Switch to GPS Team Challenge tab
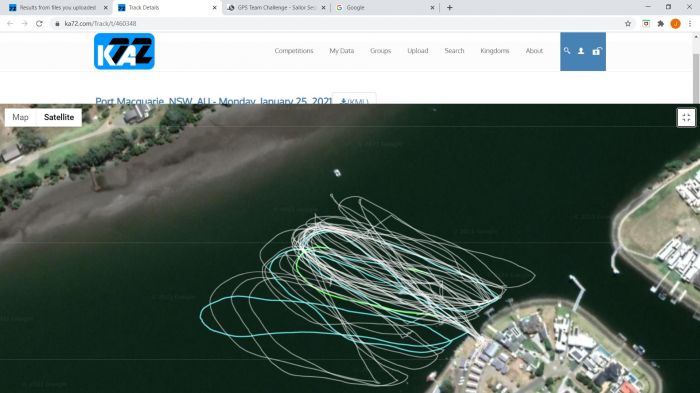 click(276, 8)
